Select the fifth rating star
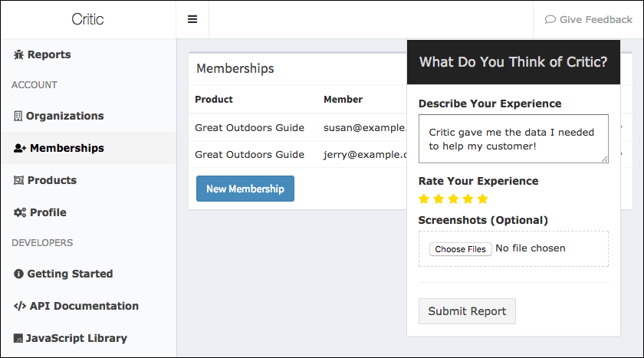This screenshot has width=644, height=358. 483,199
